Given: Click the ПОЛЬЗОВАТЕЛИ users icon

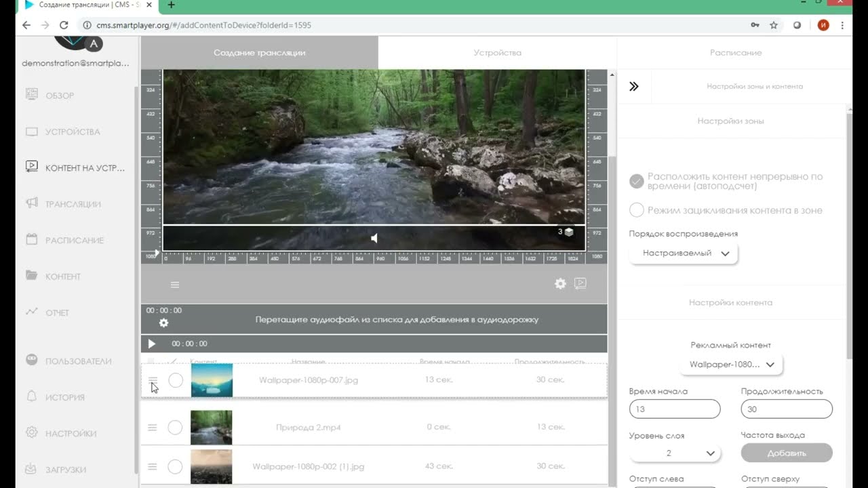Looking at the screenshot, I should [x=32, y=360].
